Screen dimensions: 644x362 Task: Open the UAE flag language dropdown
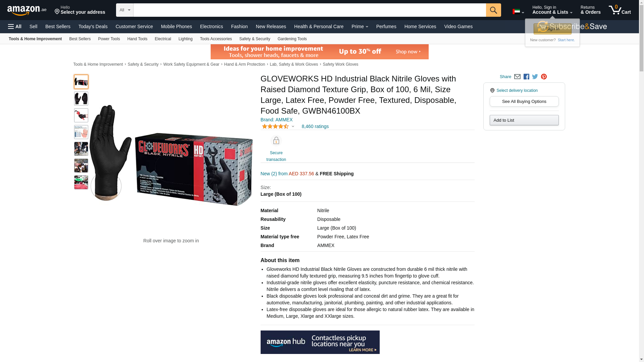[518, 12]
